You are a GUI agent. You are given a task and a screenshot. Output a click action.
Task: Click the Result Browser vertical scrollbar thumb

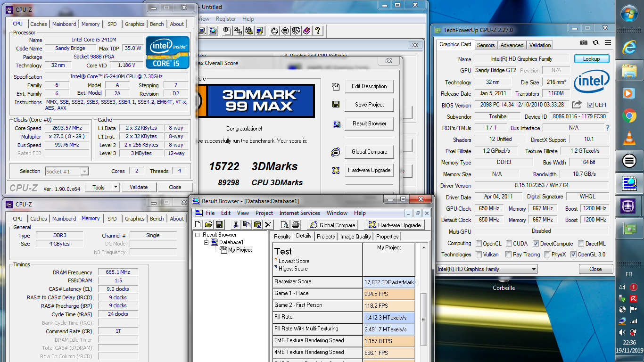(x=423, y=319)
